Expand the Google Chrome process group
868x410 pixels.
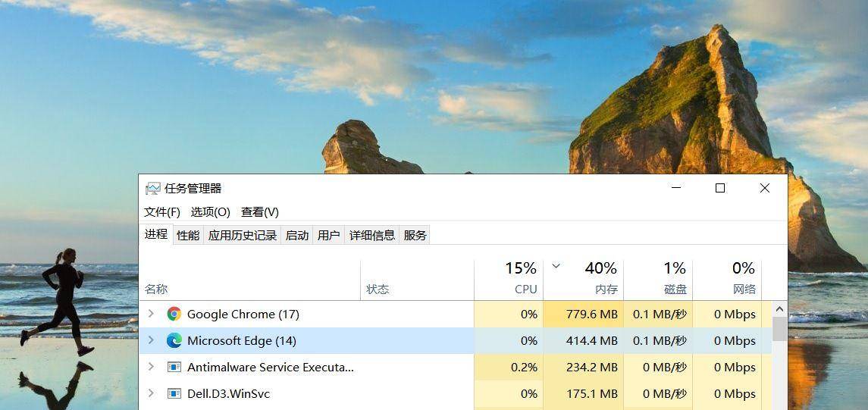pyautogui.click(x=151, y=314)
